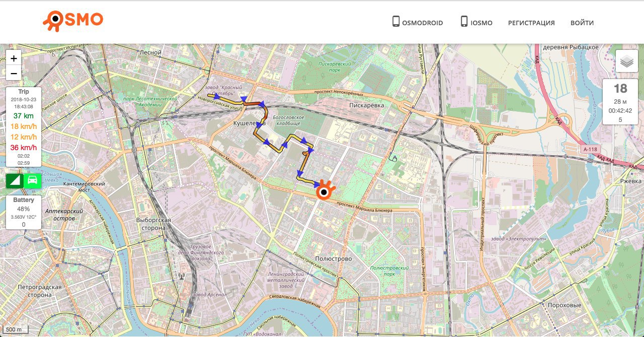Toggle the green car mode button
The height and width of the screenshot is (337, 644).
point(32,180)
